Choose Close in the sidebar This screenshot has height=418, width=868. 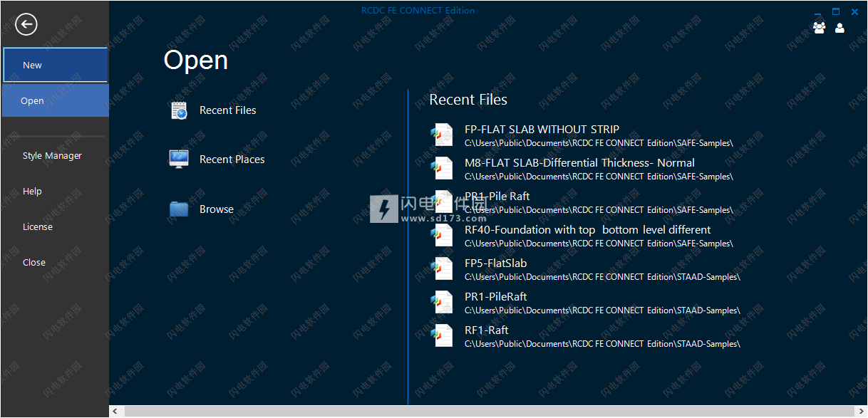click(34, 262)
